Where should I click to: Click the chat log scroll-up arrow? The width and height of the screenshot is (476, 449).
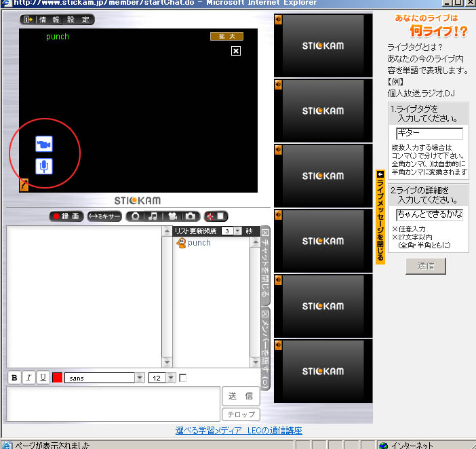point(167,232)
